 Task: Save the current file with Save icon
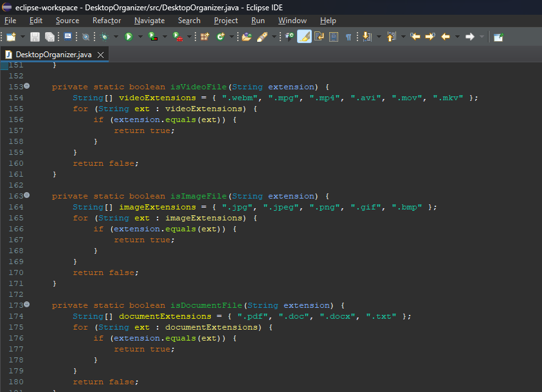(35, 37)
